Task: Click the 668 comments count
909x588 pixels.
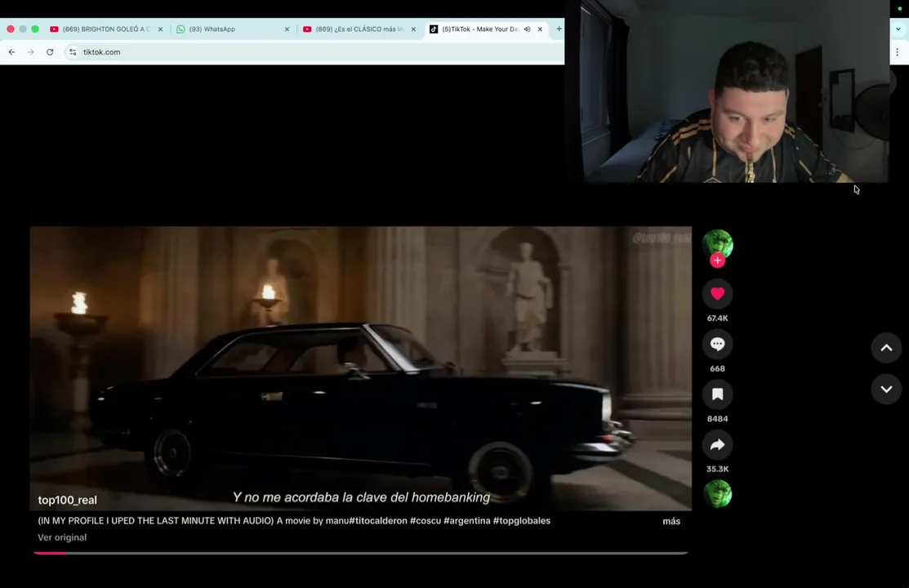Action: click(717, 368)
